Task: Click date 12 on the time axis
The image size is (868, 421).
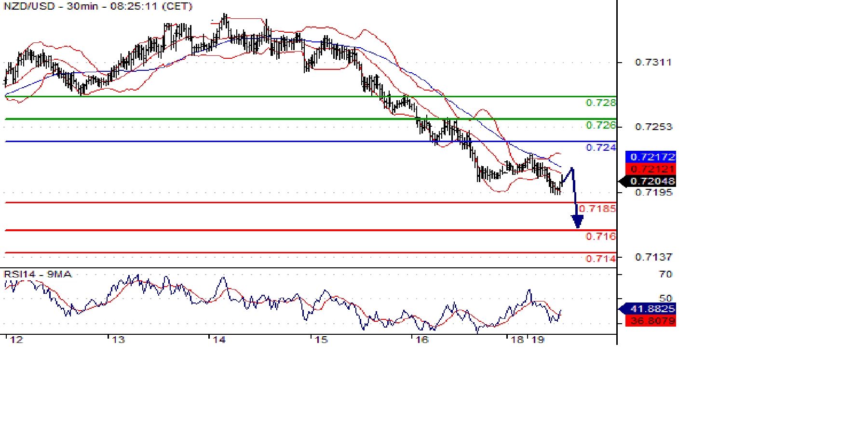Action: tap(17, 340)
